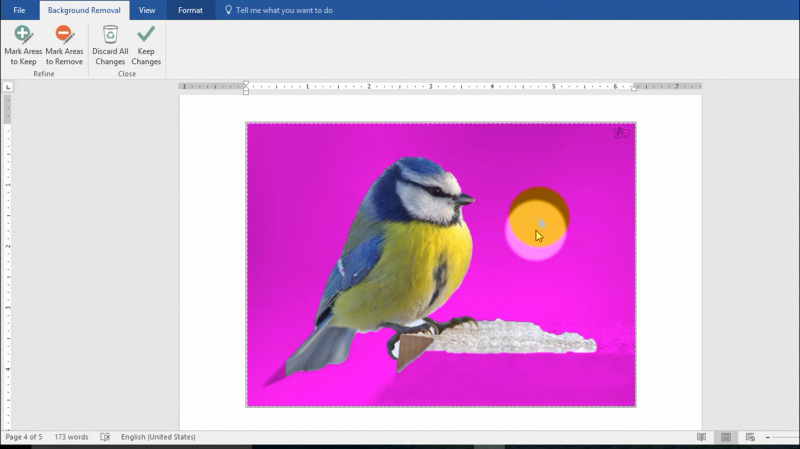The height and width of the screenshot is (449, 800).
Task: Switch to Web Layout view
Action: pos(750,437)
